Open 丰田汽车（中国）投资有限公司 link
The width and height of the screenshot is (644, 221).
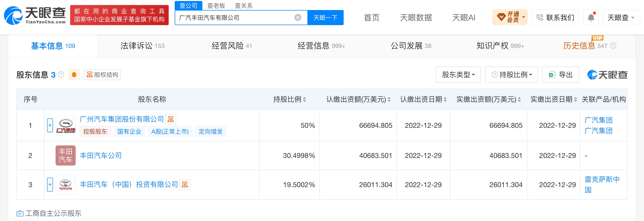tap(129, 185)
